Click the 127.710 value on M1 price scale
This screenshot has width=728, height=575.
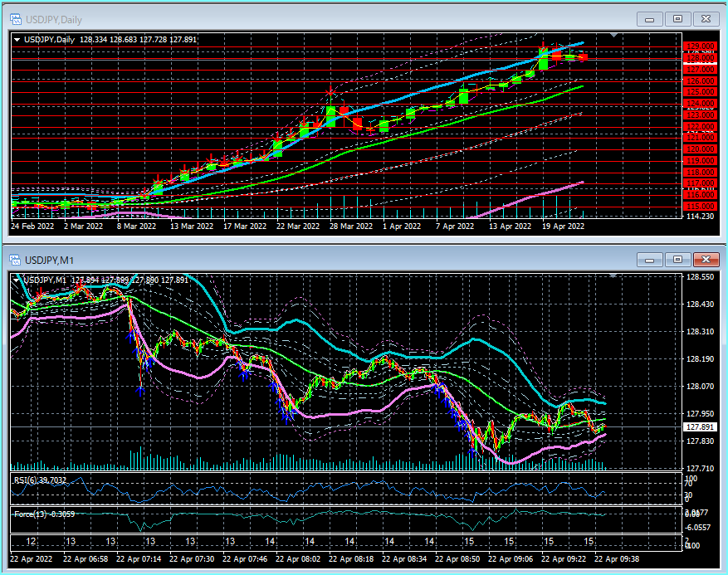point(700,468)
